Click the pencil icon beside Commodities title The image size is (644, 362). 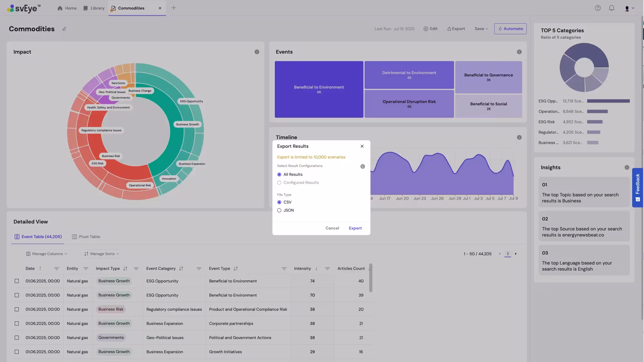(64, 29)
